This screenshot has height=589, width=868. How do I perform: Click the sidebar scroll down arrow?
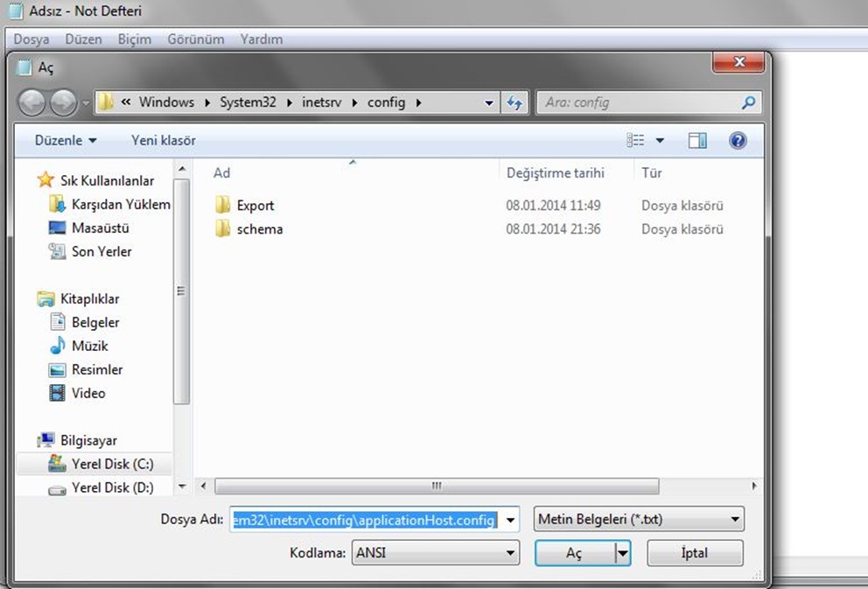tap(182, 487)
